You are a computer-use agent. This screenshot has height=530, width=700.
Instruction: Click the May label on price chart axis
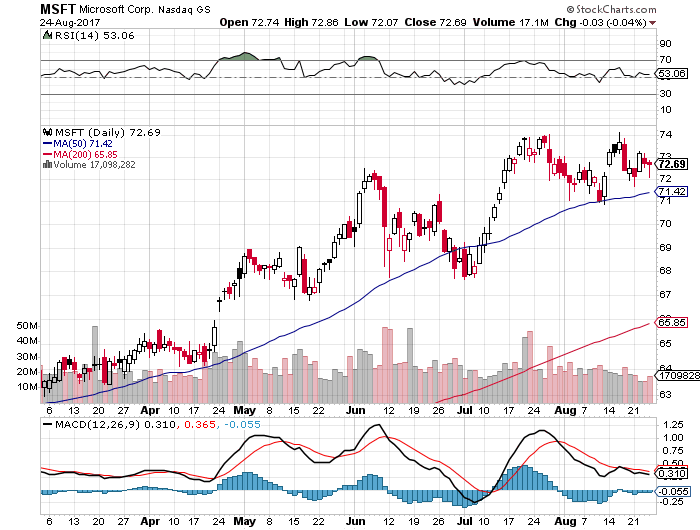245,410
